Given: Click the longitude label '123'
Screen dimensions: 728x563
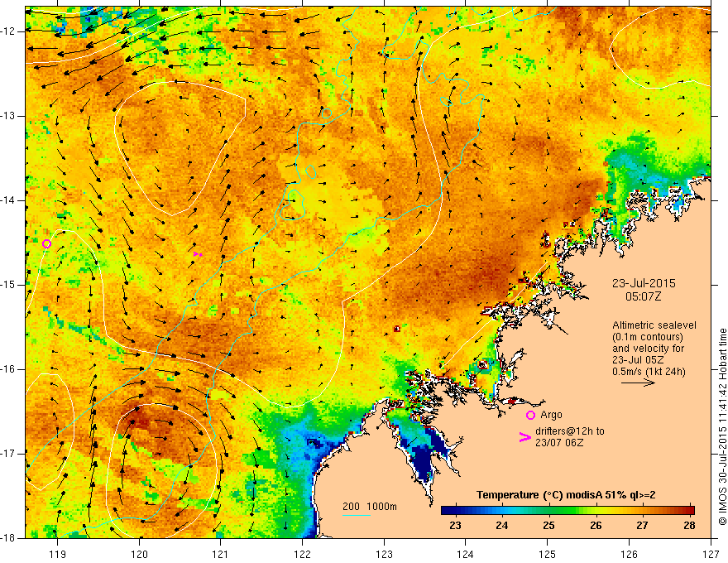Looking at the screenshot, I should pyautogui.click(x=384, y=554).
